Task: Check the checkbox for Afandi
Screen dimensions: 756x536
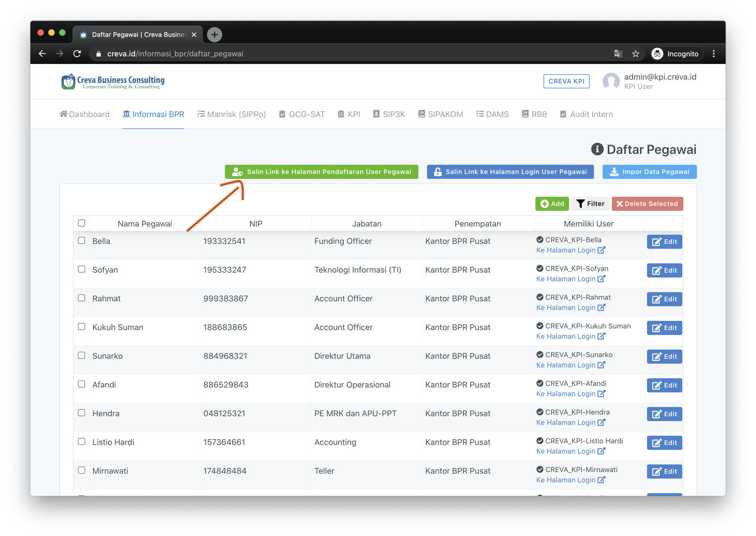Action: 82,384
